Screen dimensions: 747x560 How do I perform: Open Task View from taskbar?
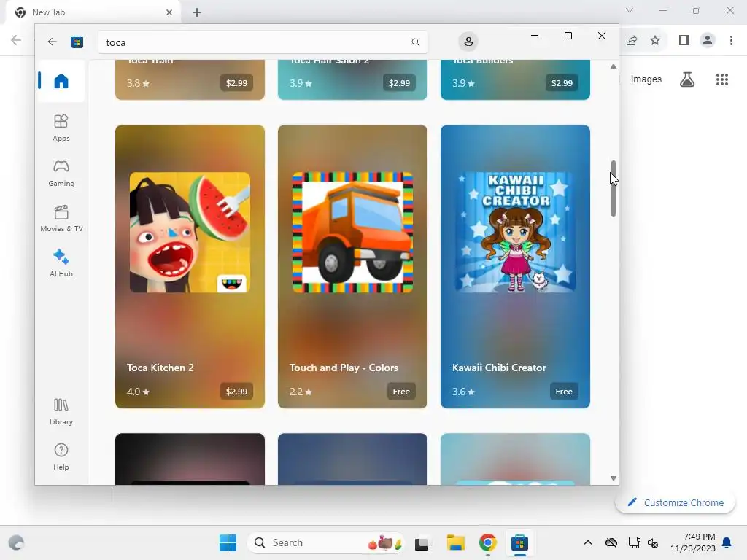pyautogui.click(x=422, y=542)
